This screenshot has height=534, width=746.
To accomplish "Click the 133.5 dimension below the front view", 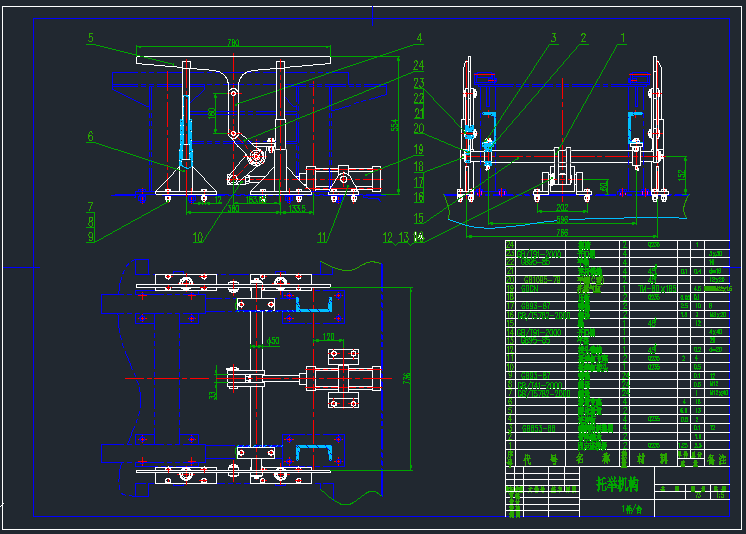I will tap(297, 208).
